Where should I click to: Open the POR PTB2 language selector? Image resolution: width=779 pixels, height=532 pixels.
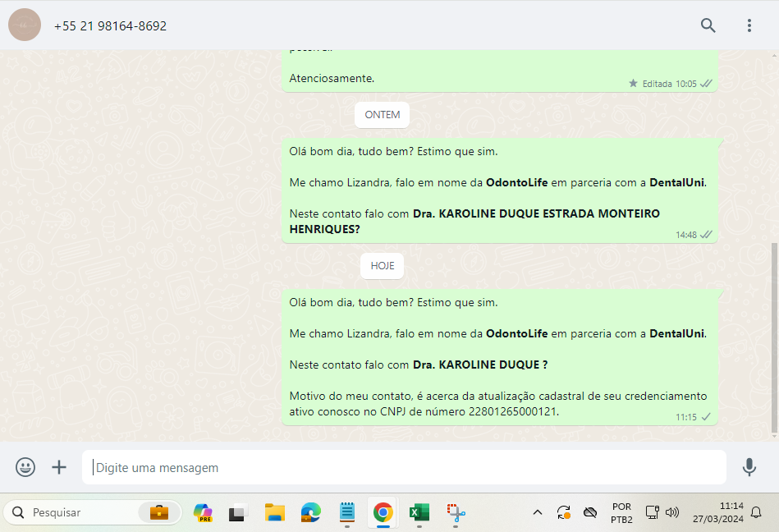coord(621,512)
